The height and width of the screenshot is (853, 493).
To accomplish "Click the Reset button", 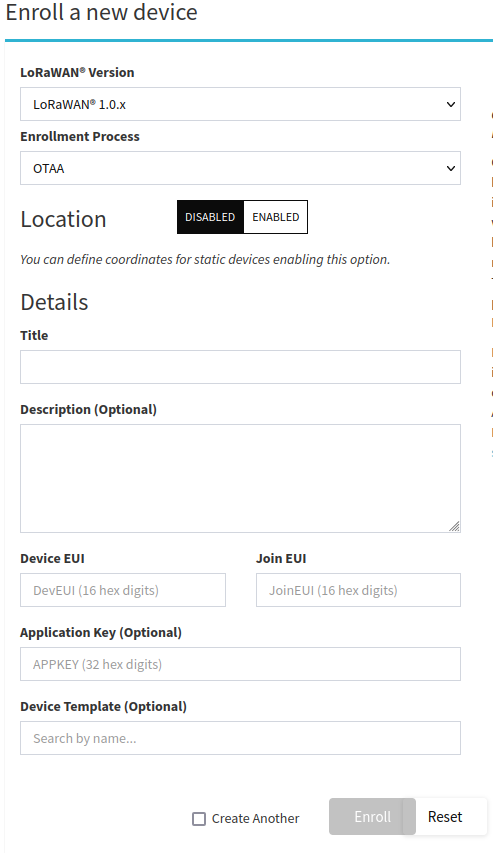I will point(445,817).
